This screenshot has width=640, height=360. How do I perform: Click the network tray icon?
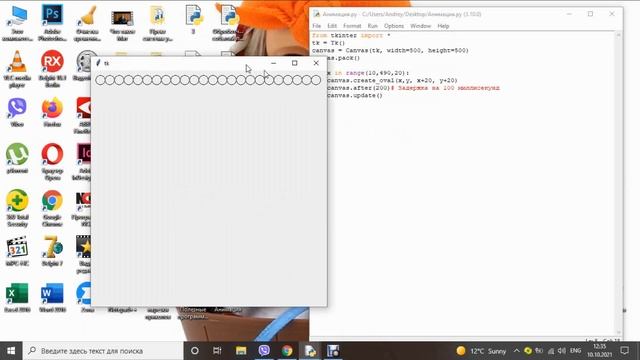pyautogui.click(x=551, y=351)
